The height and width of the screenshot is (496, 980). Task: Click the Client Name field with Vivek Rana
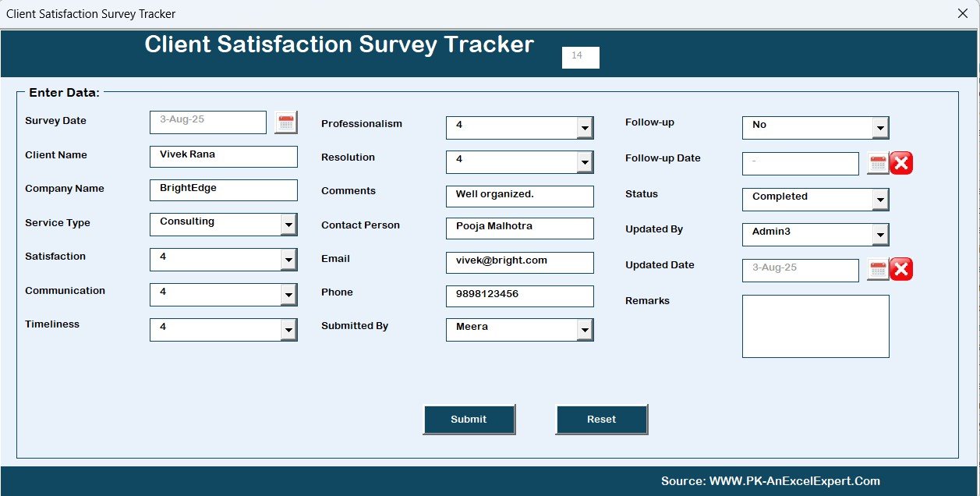click(224, 156)
